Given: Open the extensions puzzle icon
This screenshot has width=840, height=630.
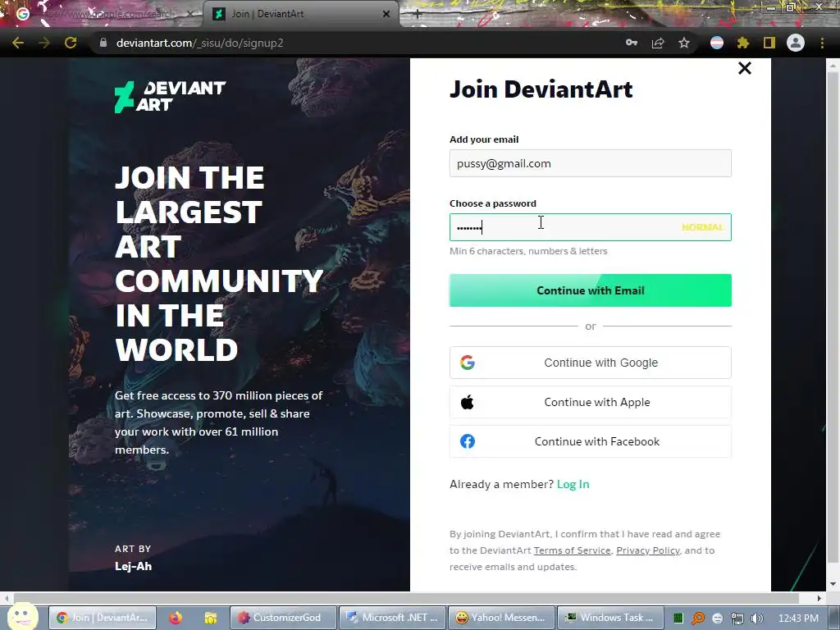Looking at the screenshot, I should point(743,43).
